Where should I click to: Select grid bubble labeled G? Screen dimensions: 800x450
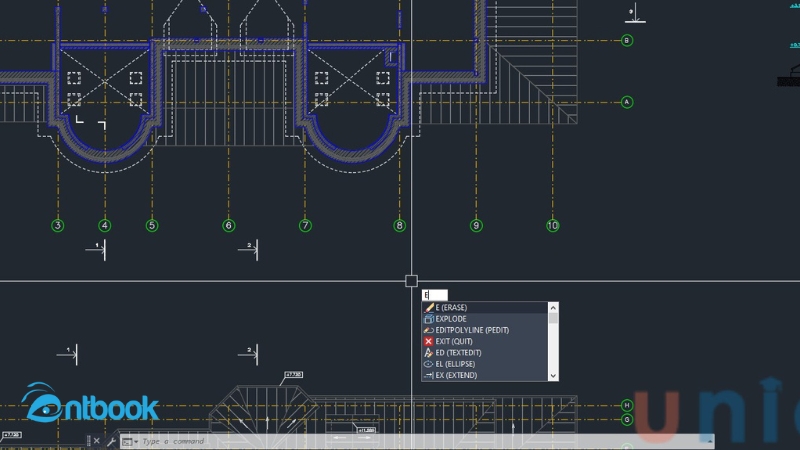click(x=627, y=420)
